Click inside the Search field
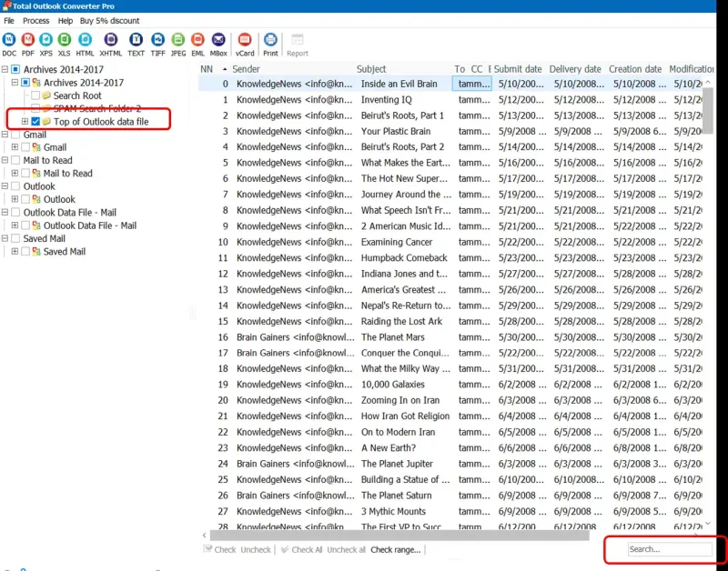728x571 pixels. pyautogui.click(x=669, y=549)
